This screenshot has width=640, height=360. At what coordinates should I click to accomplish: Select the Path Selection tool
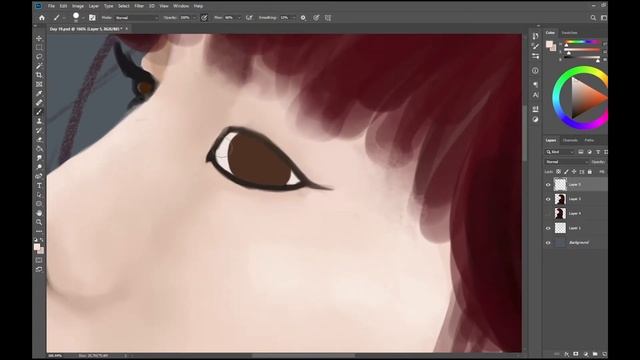pos(39,195)
